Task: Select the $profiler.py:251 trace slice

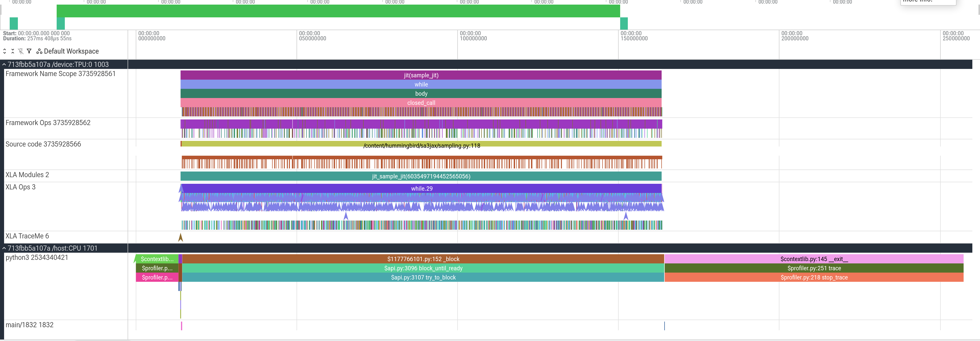Action: tap(814, 268)
